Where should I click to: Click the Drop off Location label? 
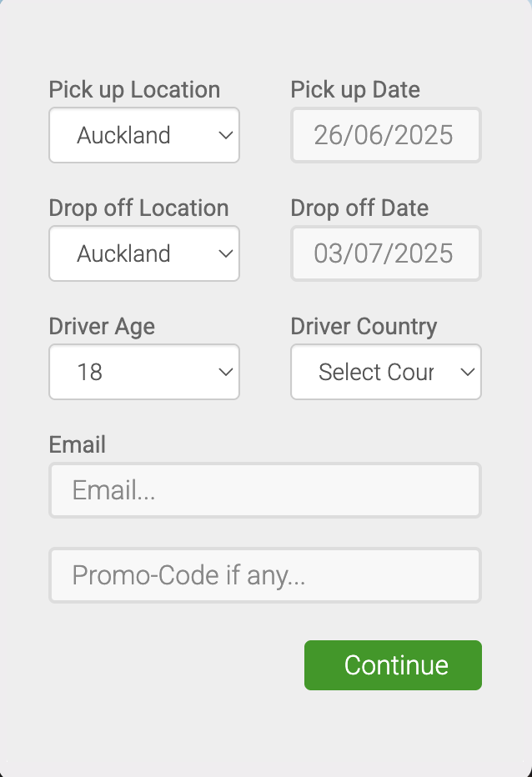click(x=138, y=208)
